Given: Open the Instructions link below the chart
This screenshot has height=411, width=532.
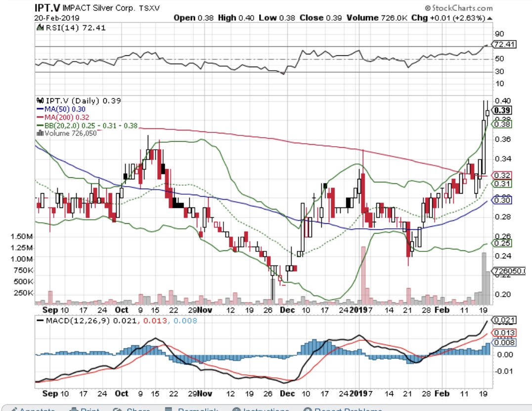Looking at the screenshot, I should [x=266, y=410].
